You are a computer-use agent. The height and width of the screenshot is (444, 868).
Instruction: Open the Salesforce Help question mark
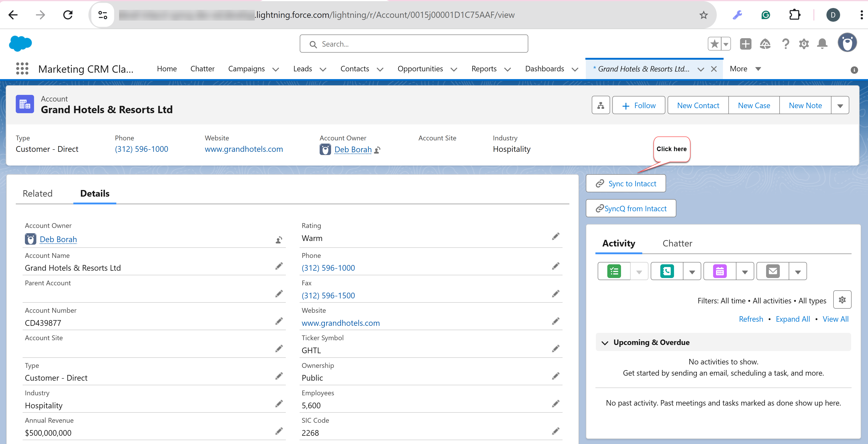786,44
